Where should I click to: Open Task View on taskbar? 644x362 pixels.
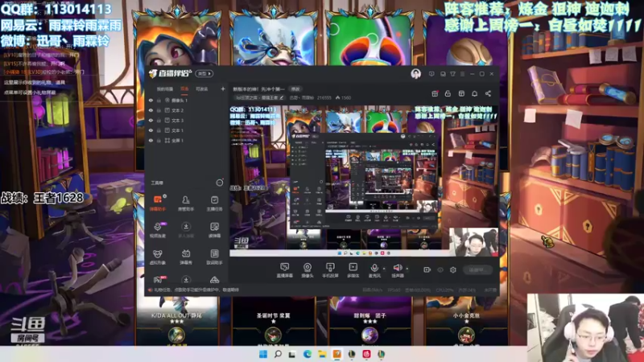tap(292, 354)
